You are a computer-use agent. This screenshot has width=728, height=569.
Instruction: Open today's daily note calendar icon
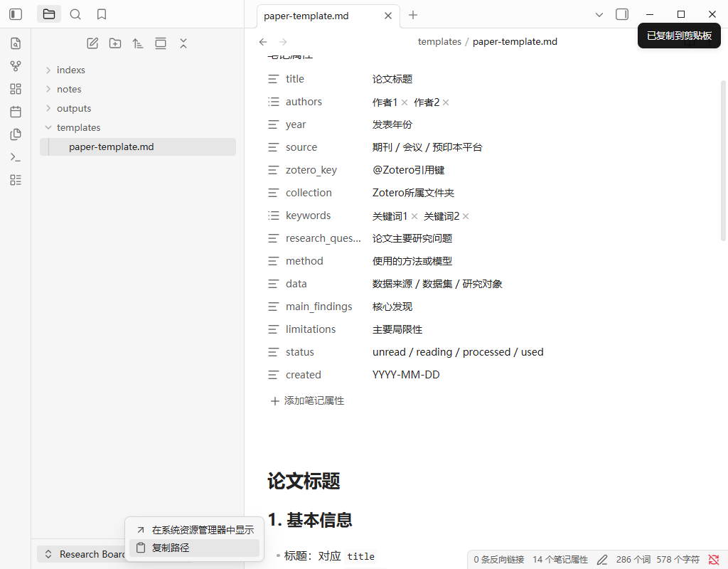tap(16, 112)
